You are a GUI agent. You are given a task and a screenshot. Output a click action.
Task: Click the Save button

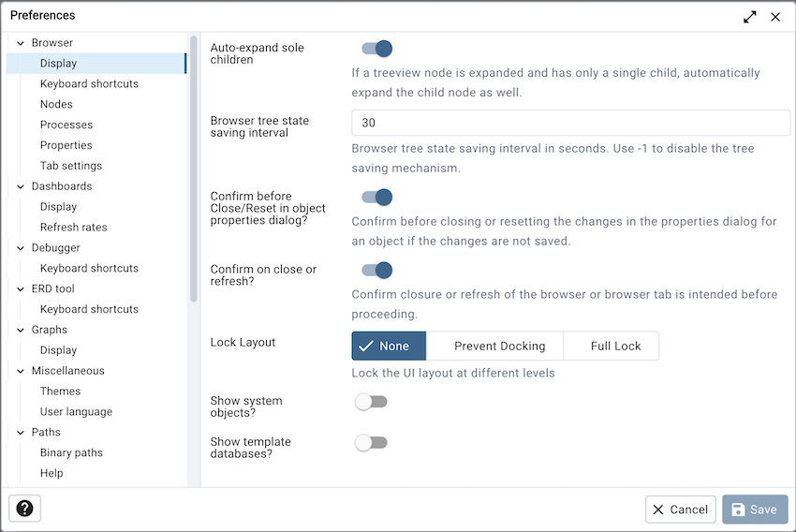click(x=754, y=510)
